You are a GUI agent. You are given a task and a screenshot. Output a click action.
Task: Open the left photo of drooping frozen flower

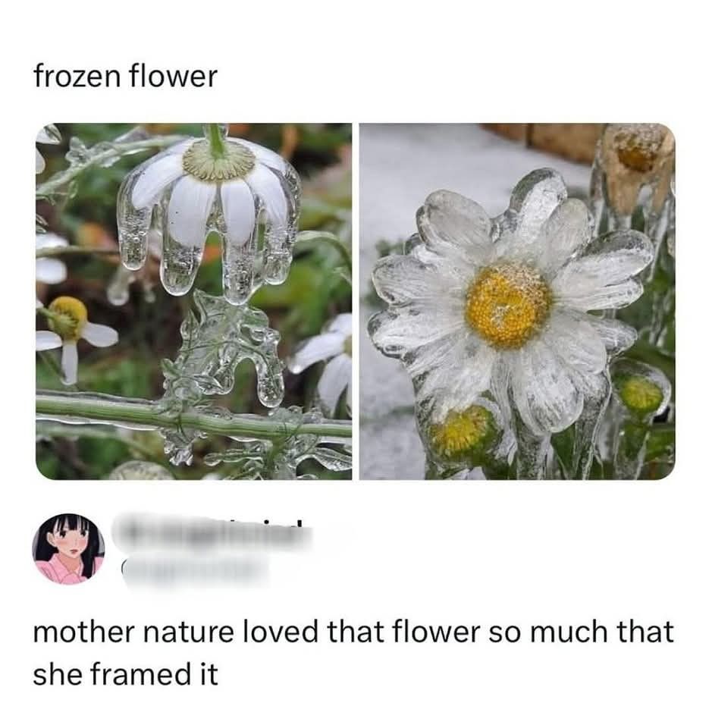[193, 301]
